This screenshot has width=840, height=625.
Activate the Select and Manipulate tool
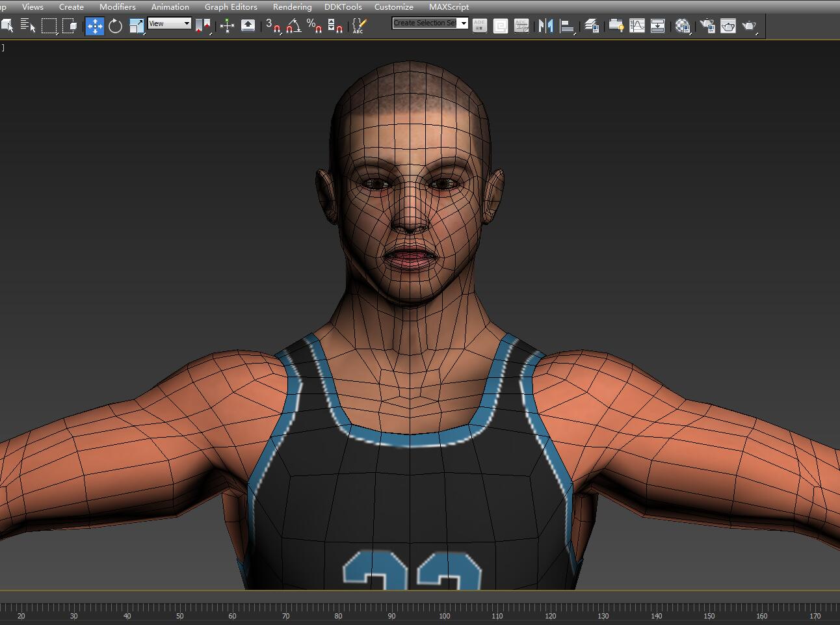(x=227, y=26)
